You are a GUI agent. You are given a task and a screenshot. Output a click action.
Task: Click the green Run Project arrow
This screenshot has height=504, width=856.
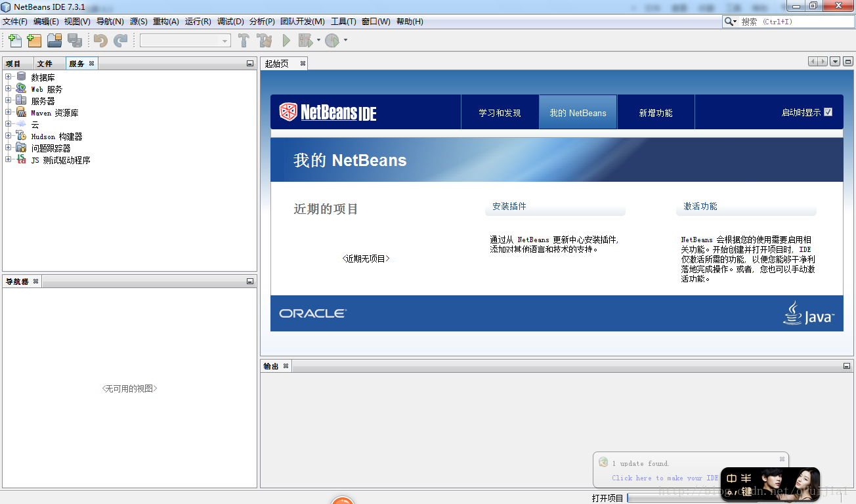pyautogui.click(x=286, y=41)
